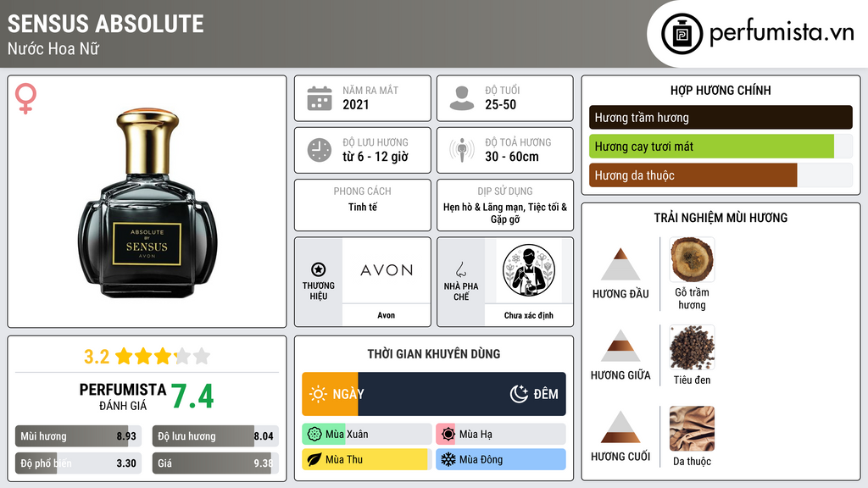Click the perfumer illustration circle icon

[x=529, y=270]
